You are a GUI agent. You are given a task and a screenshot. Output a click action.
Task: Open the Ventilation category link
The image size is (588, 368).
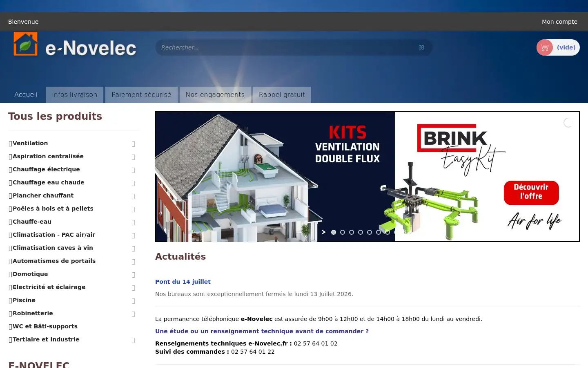pos(30,143)
